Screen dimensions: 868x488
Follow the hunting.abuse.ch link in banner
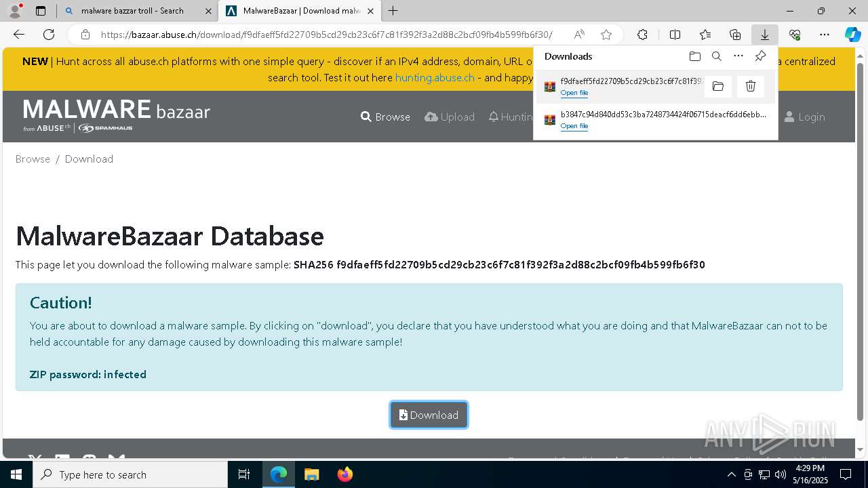pos(435,77)
